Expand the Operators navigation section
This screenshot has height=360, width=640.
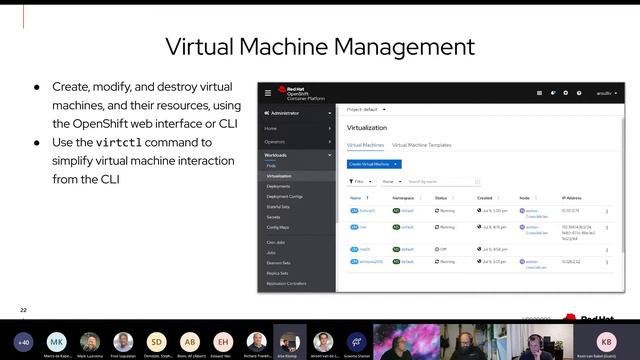tap(297, 142)
